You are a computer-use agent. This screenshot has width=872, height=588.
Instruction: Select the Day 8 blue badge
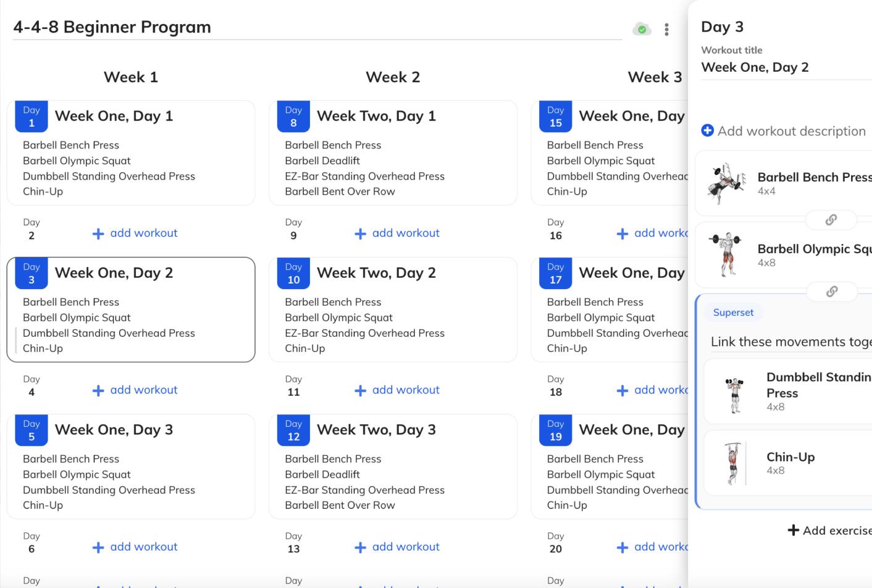pyautogui.click(x=293, y=116)
